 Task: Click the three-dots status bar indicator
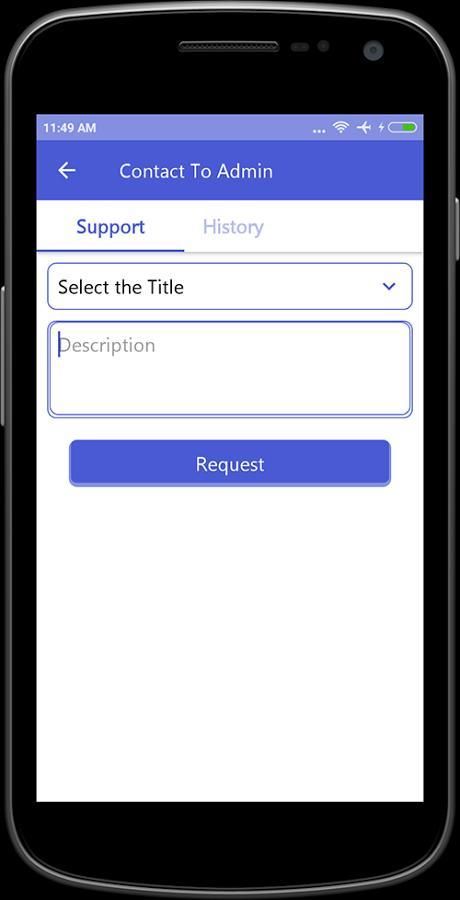tap(319, 131)
